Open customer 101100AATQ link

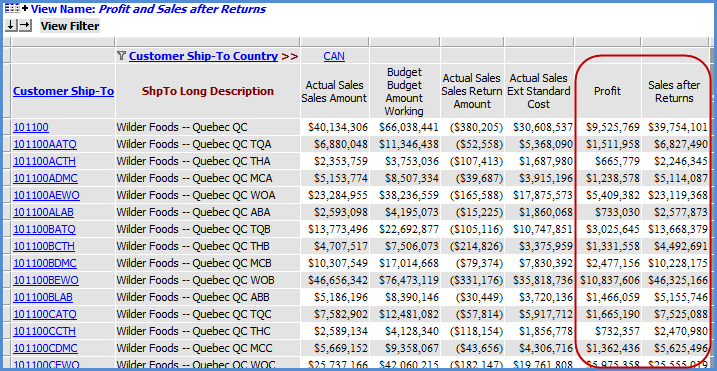coord(45,145)
